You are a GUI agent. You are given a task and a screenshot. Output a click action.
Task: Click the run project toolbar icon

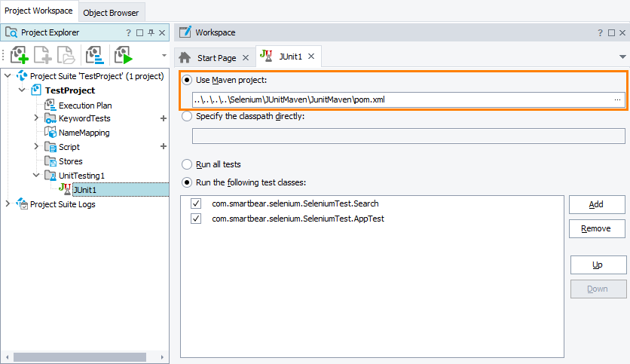click(122, 55)
